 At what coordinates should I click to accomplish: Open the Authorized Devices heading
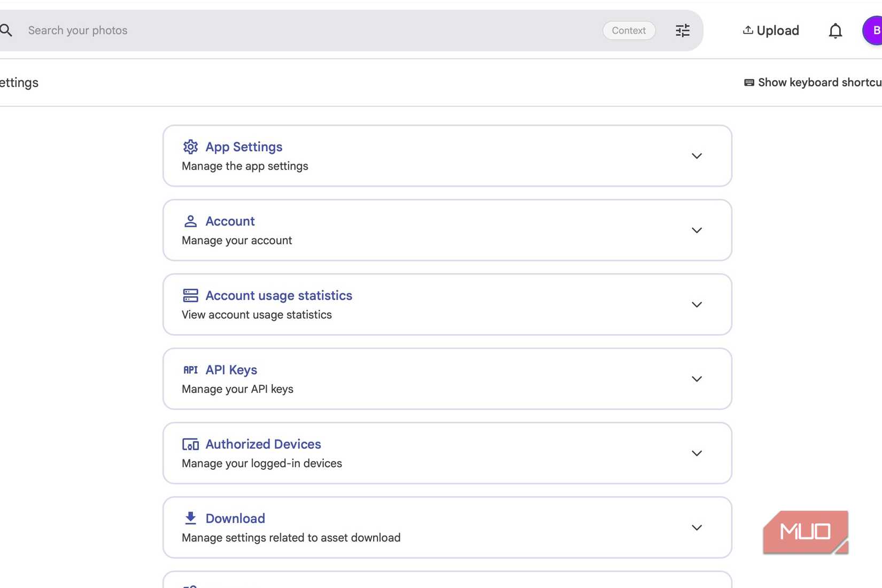(x=263, y=444)
